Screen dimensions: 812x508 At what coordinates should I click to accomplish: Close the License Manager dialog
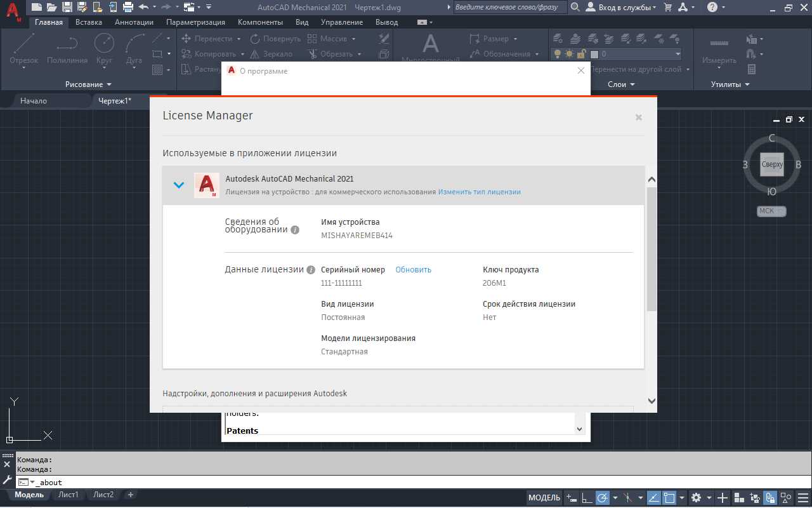(639, 117)
